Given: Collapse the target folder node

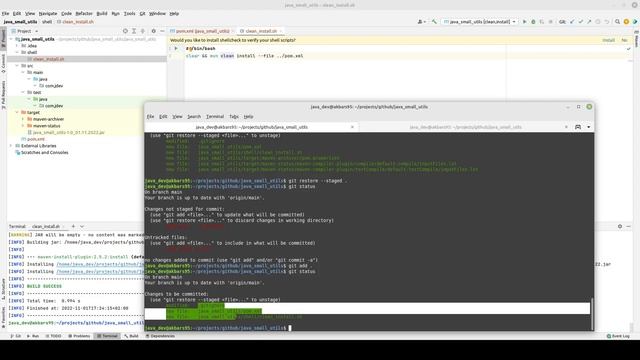Looking at the screenshot, I should [17, 112].
